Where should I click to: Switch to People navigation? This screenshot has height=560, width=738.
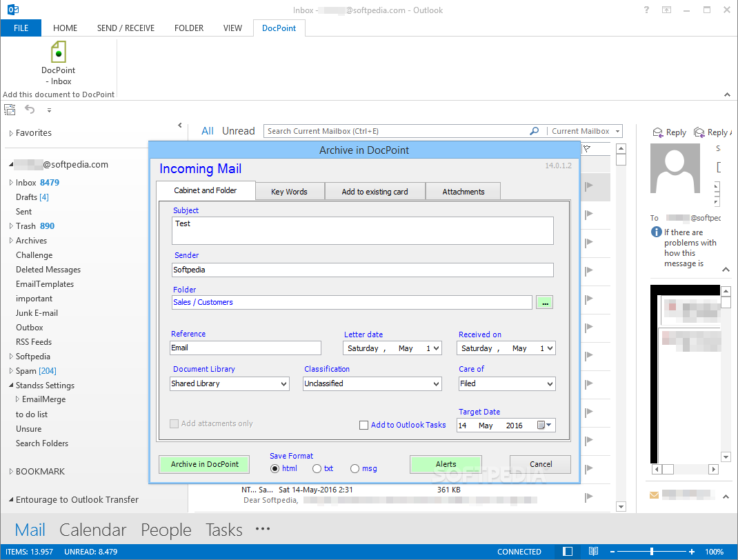[x=166, y=530]
